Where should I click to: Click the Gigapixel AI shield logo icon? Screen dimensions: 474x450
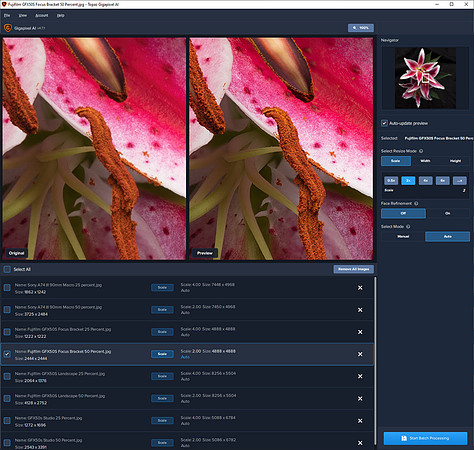click(8, 28)
